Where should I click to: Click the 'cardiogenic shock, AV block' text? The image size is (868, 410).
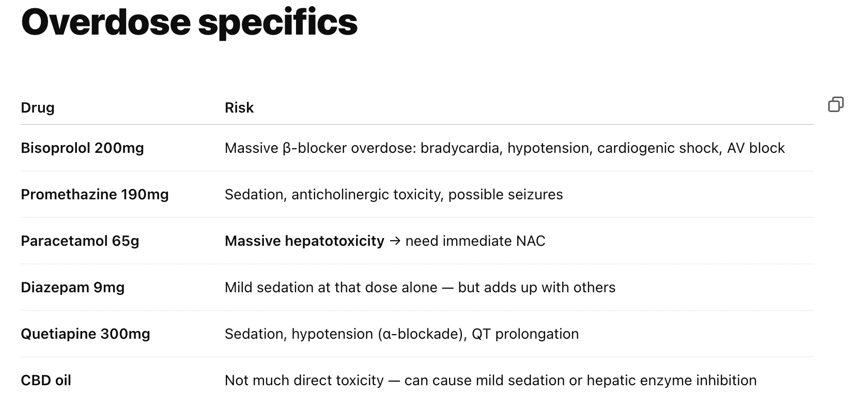tap(691, 148)
